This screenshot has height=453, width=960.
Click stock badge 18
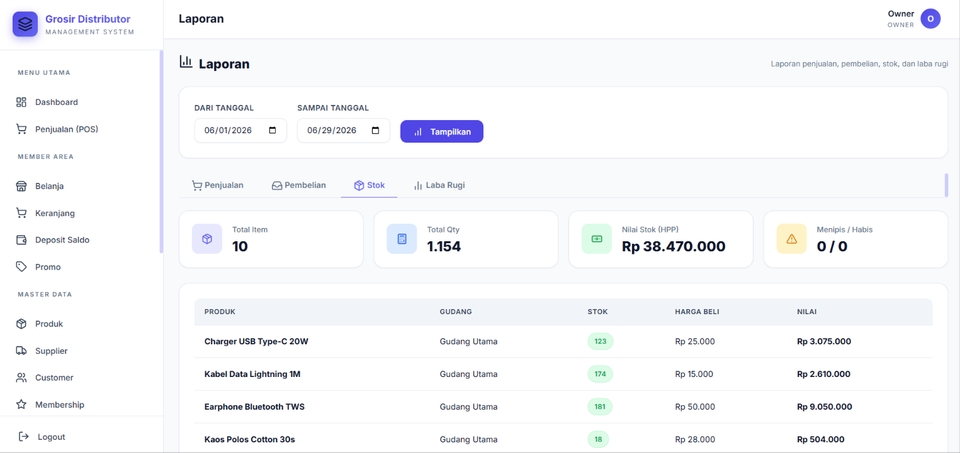(x=598, y=439)
